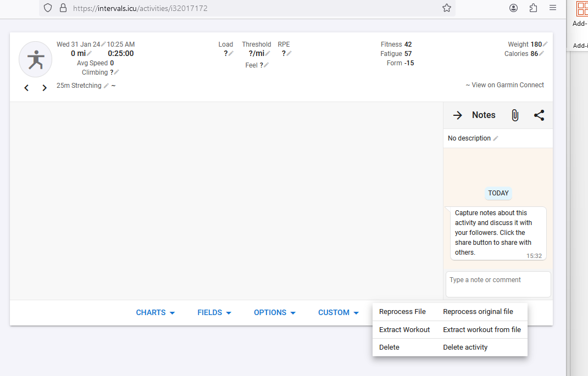Go to previous activity arrow
The width and height of the screenshot is (588, 376).
point(26,88)
